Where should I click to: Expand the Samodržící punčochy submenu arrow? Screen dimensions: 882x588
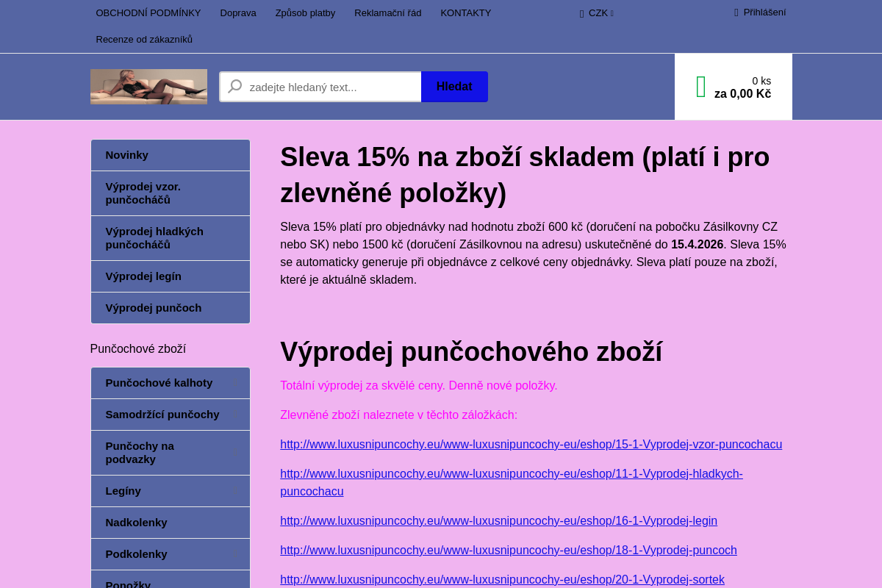pyautogui.click(x=234, y=415)
